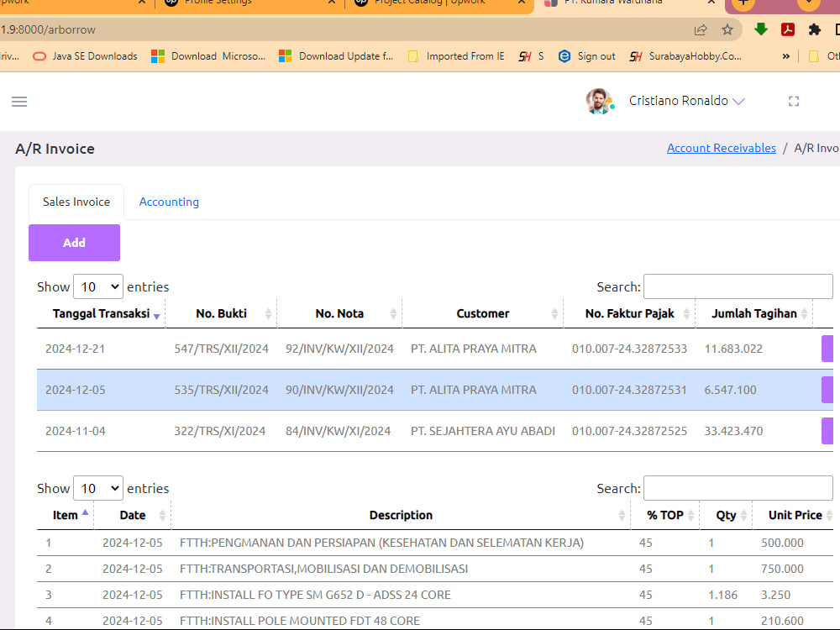Click FTTH:TRANSPORTASI,MOBILISASI DAN DEMOBILISASI description
This screenshot has width=840, height=630.
click(323, 569)
